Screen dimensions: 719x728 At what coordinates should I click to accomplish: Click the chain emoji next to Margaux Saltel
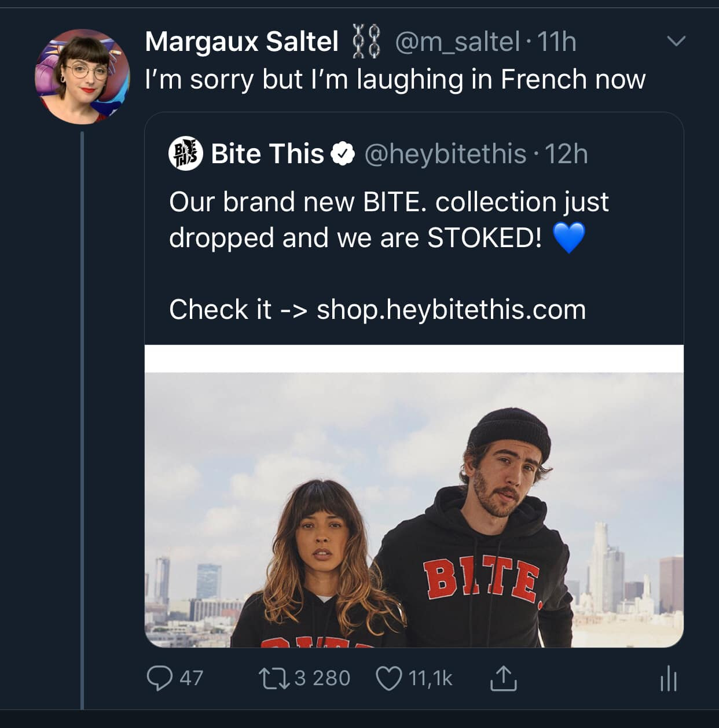[x=367, y=42]
